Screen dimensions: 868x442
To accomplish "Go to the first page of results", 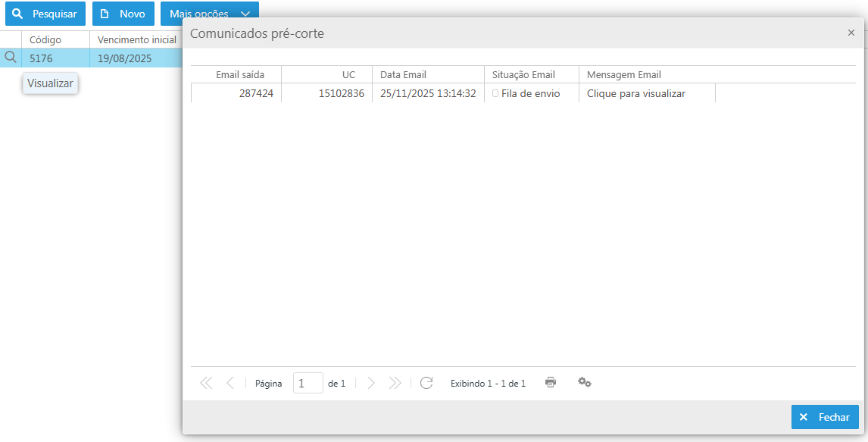I will pos(206,383).
